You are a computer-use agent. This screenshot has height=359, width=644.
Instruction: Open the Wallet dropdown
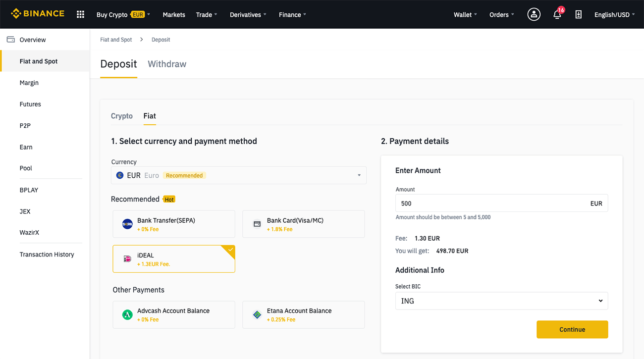(x=465, y=15)
